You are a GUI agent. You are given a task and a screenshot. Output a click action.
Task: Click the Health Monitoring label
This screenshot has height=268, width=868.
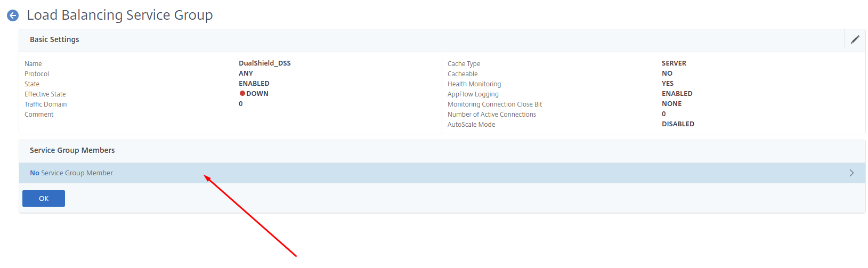coord(474,84)
